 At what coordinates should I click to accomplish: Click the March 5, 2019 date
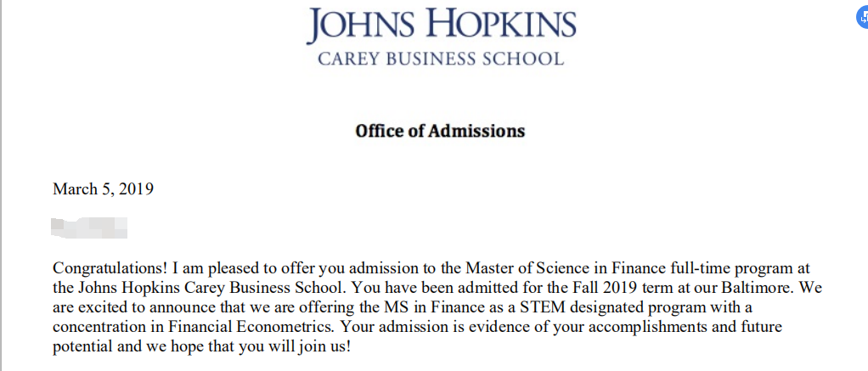[x=103, y=189]
